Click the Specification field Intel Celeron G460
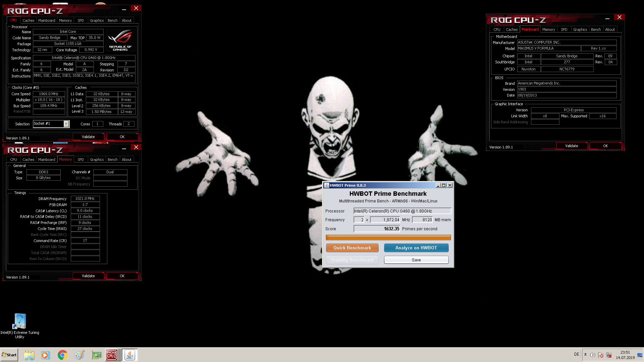Image resolution: width=644 pixels, height=362 pixels. click(x=84, y=58)
